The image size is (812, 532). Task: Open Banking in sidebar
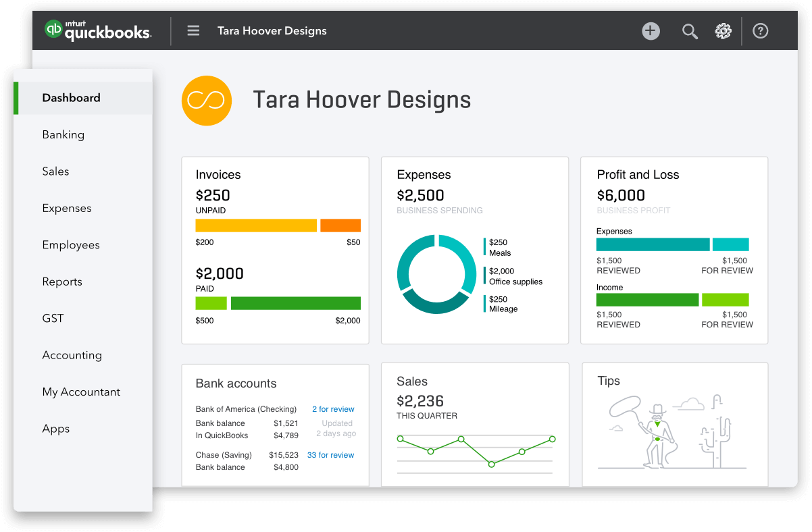click(64, 134)
